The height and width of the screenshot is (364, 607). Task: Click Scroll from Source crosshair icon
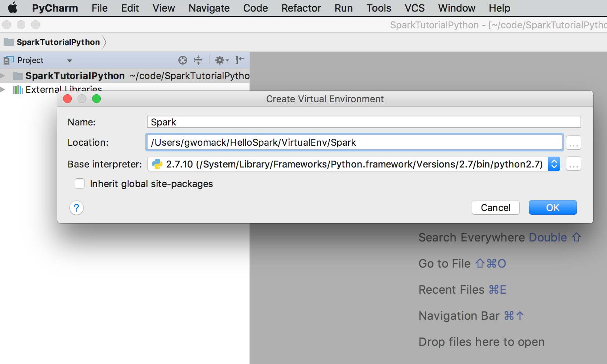[183, 60]
